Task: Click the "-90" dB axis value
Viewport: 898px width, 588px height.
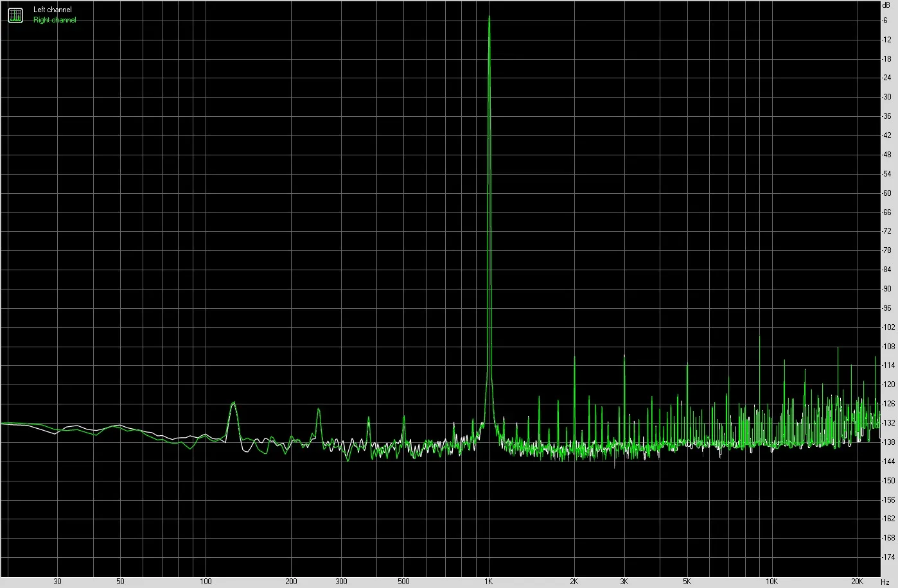Action: pyautogui.click(x=886, y=289)
